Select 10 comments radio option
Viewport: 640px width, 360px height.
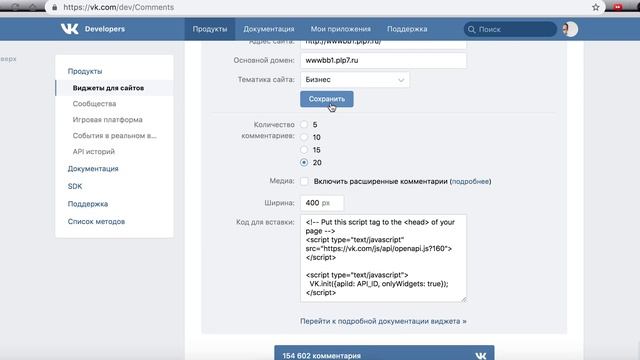304,137
